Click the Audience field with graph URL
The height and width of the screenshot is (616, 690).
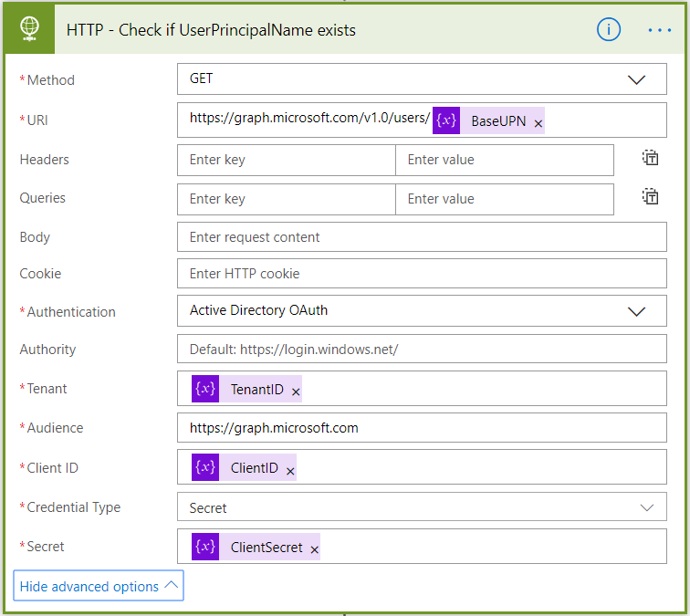coord(422,428)
